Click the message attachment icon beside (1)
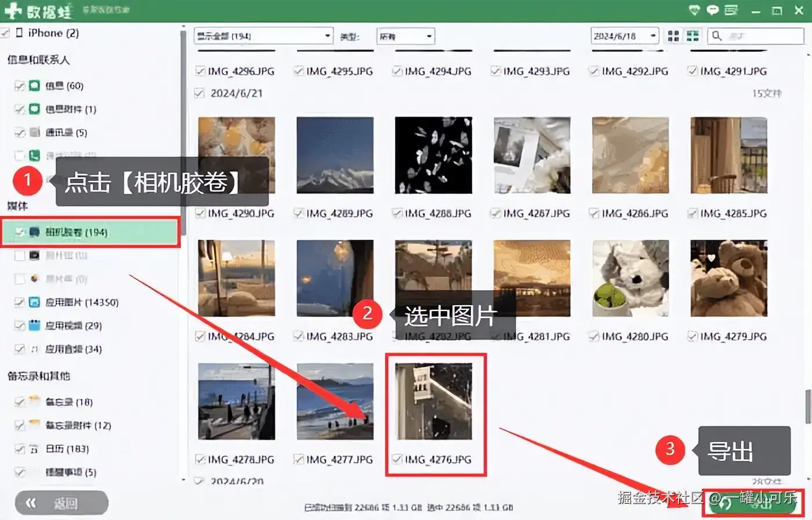812x520 pixels. click(35, 109)
